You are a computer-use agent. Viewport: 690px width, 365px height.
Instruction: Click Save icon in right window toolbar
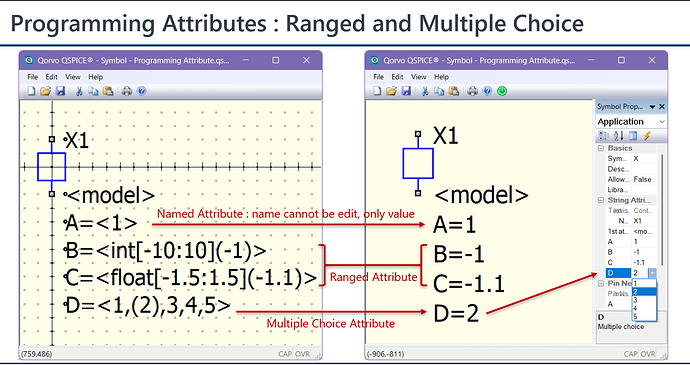tap(406, 91)
